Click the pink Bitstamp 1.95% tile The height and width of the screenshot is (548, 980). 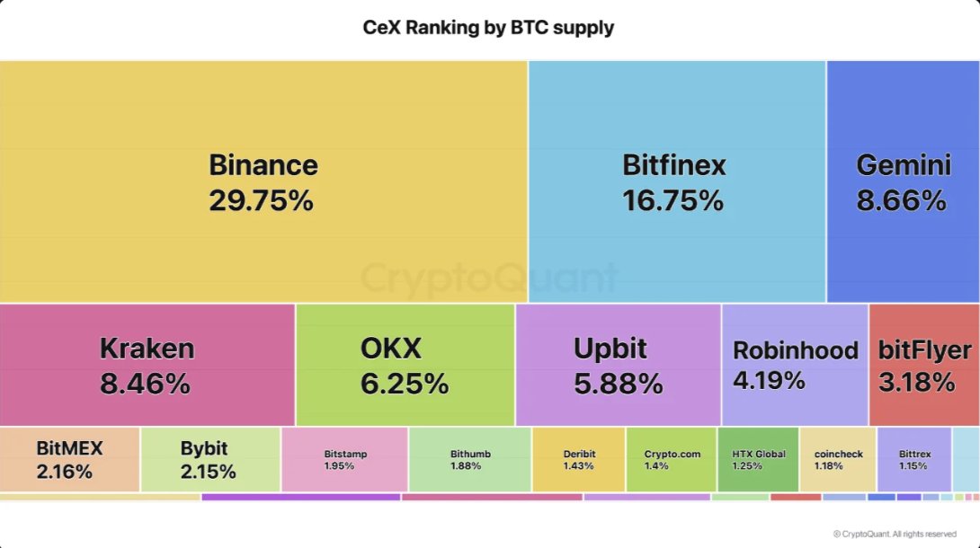(345, 459)
